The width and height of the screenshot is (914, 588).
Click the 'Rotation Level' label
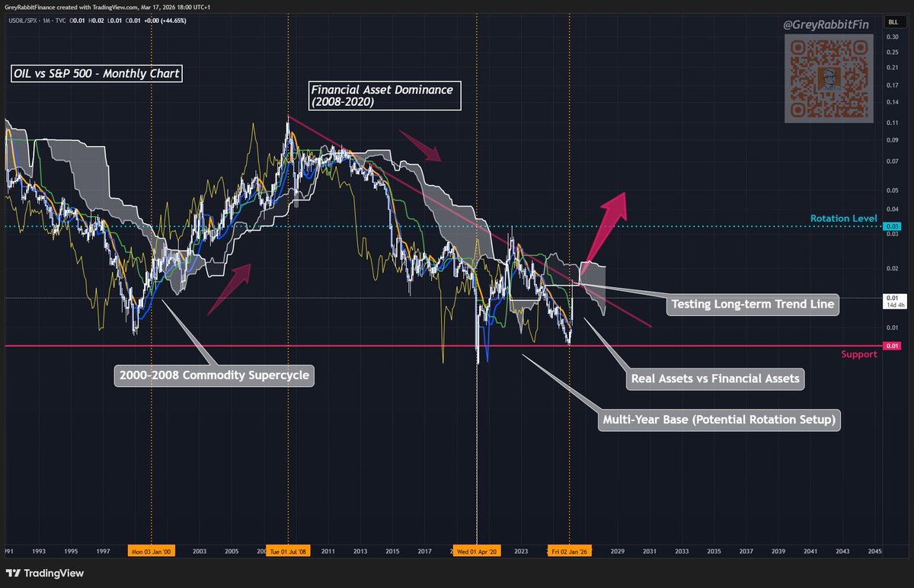coord(844,218)
